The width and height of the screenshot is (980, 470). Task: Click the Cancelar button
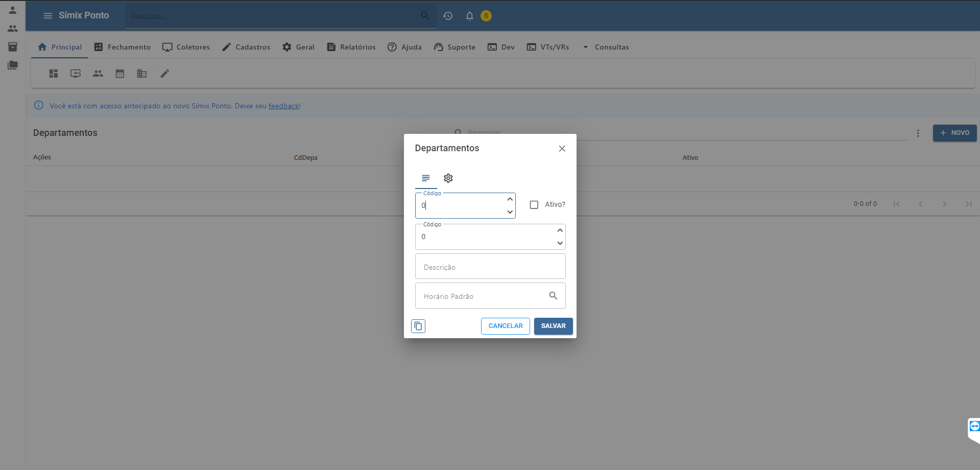click(x=506, y=326)
